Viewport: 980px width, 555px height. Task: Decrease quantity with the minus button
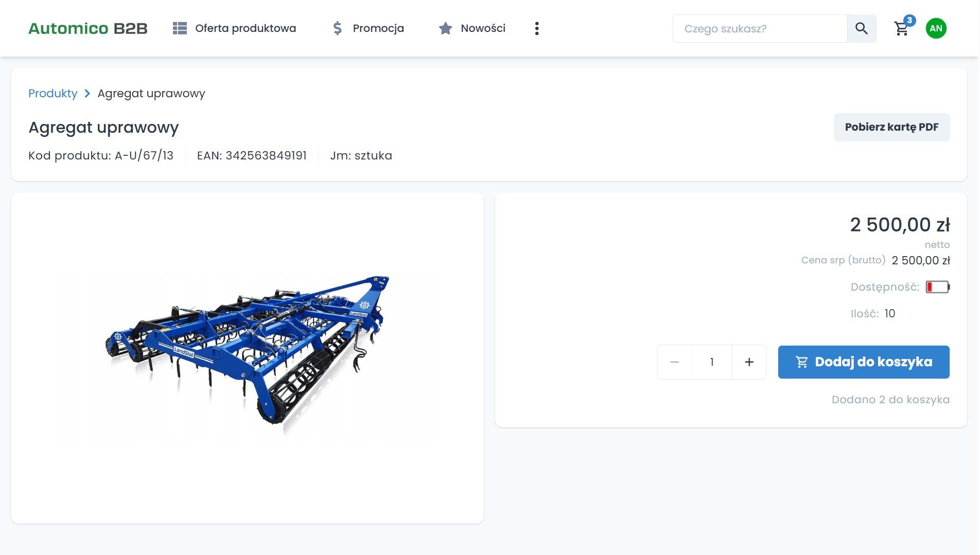click(674, 362)
